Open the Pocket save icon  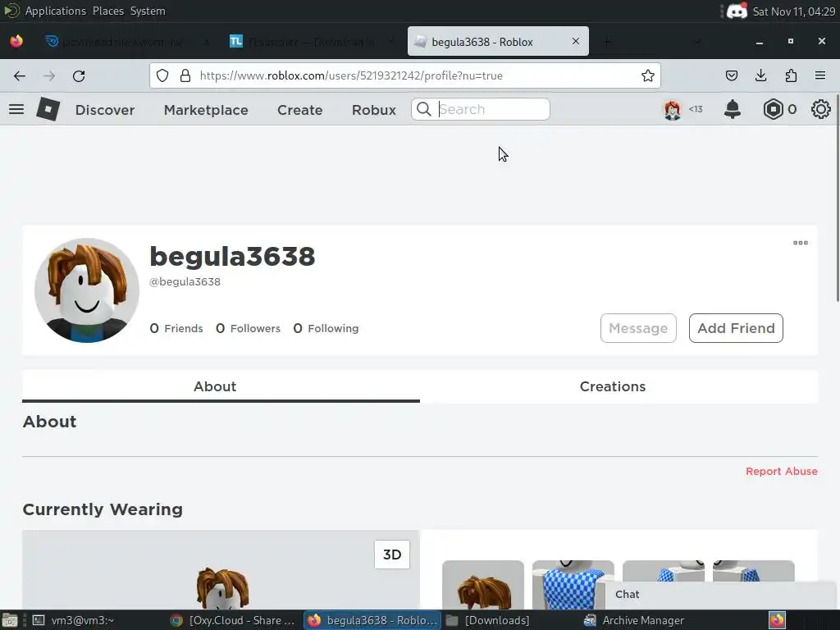[731, 75]
